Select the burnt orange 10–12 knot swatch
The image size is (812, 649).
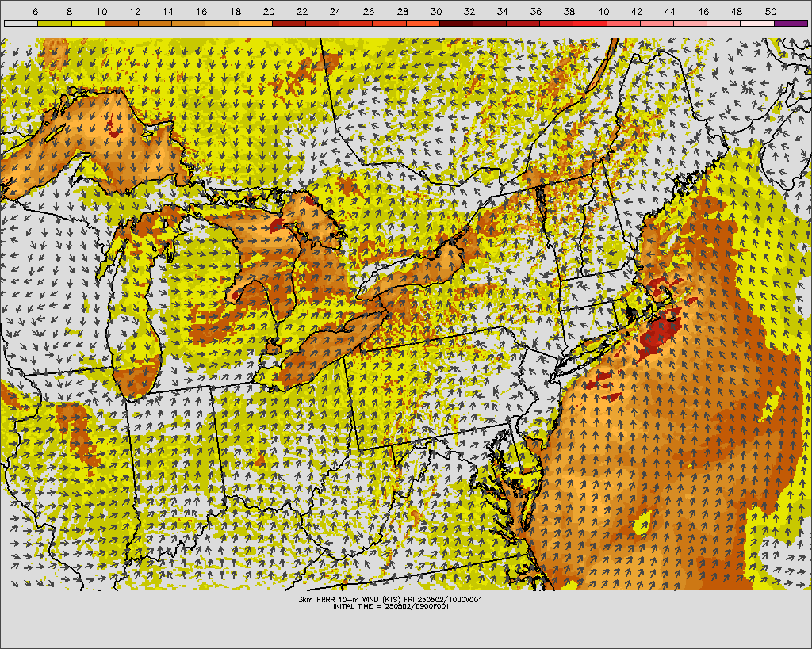pos(121,23)
